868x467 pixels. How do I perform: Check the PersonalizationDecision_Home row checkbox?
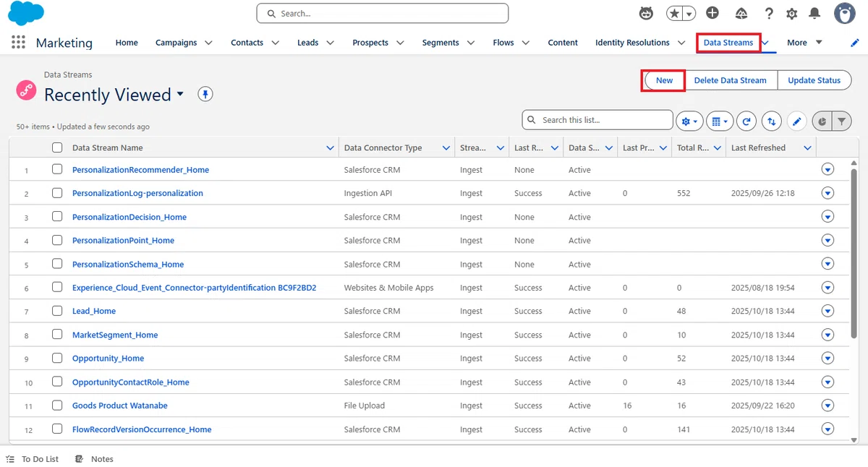coord(57,217)
